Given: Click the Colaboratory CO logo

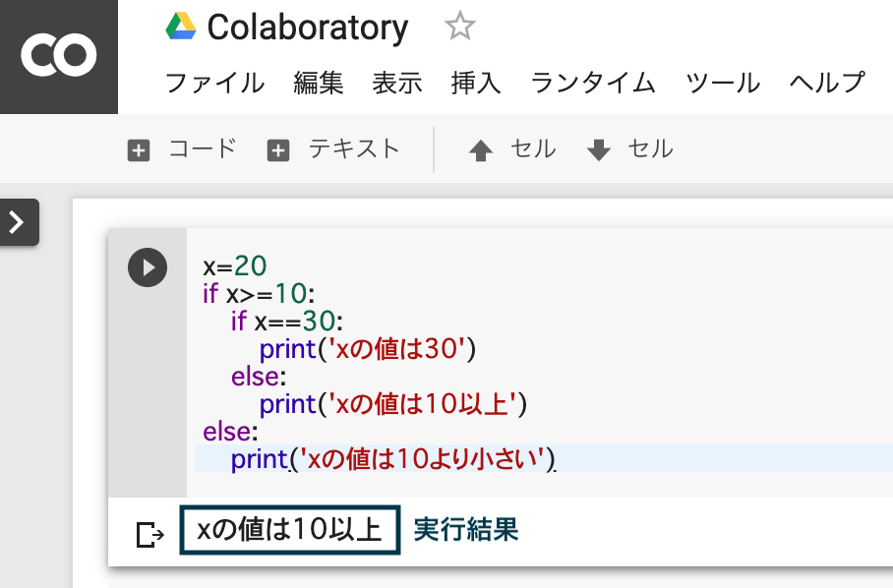Looking at the screenshot, I should click(58, 56).
